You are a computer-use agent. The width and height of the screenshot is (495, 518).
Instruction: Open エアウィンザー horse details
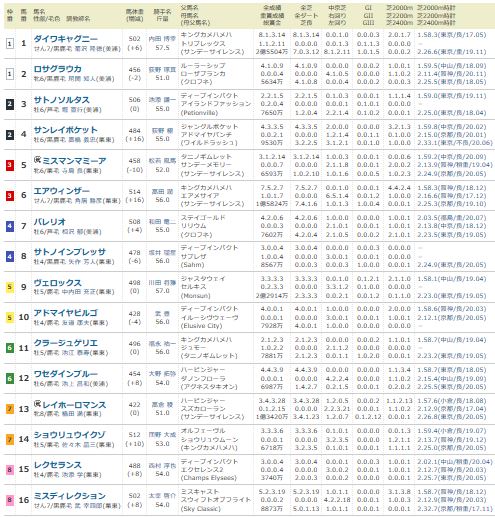(x=62, y=191)
